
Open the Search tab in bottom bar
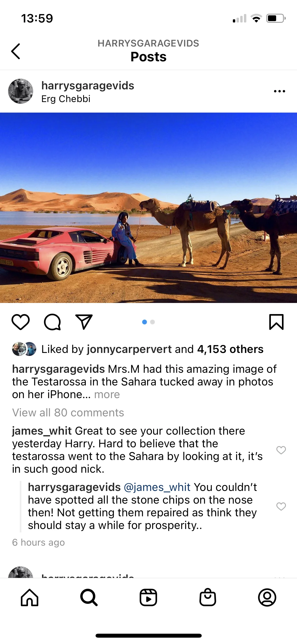click(x=89, y=597)
